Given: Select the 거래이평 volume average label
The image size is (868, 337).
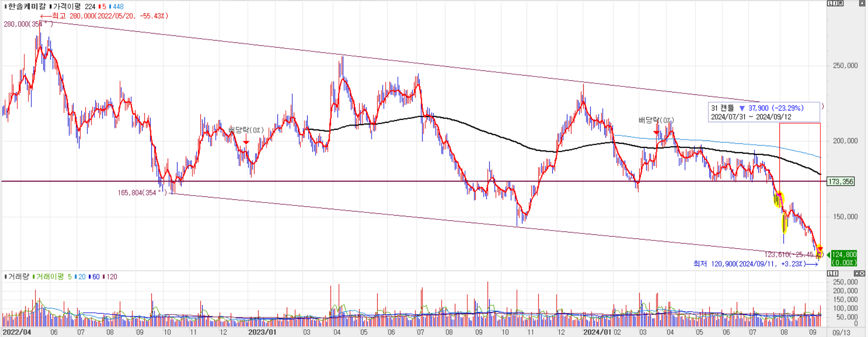Looking at the screenshot, I should pyautogui.click(x=50, y=276).
